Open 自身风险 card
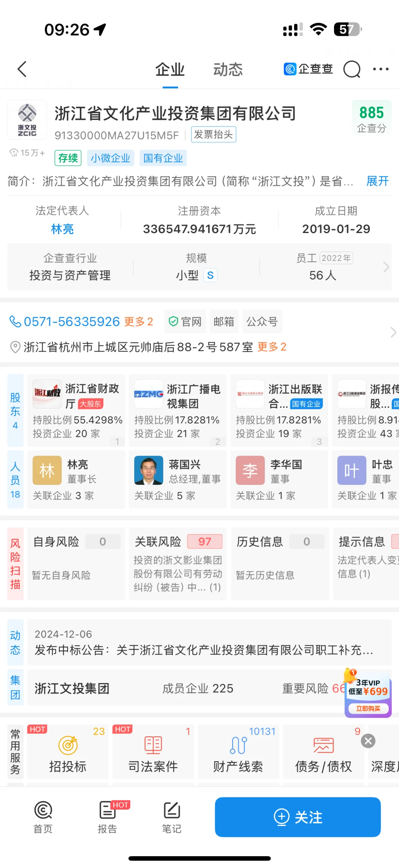This screenshot has height=868, width=399. click(x=76, y=564)
